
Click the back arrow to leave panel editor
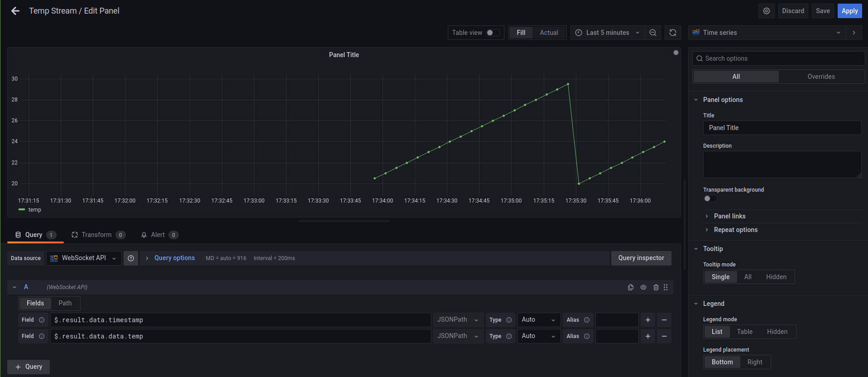tap(15, 11)
